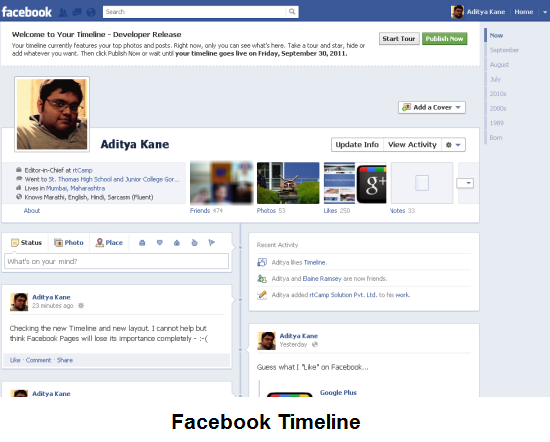Jump to 2010s on the timeline
Viewport: 550px width, 442px height.
tap(498, 94)
